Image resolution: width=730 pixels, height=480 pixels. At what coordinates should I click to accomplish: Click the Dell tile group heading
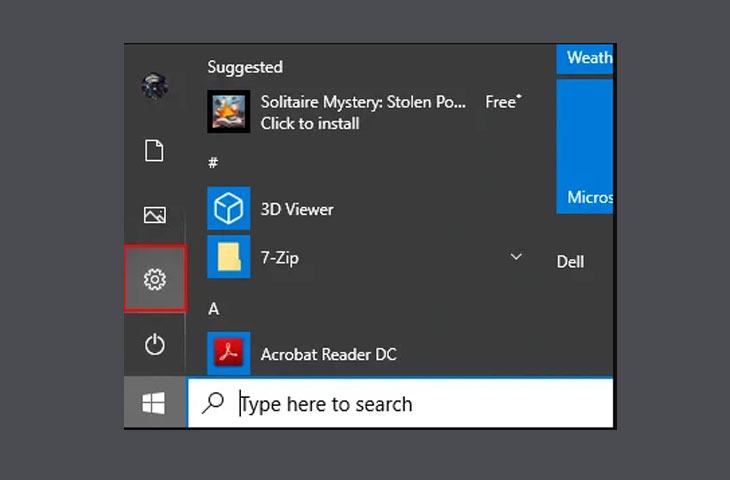[x=570, y=262]
